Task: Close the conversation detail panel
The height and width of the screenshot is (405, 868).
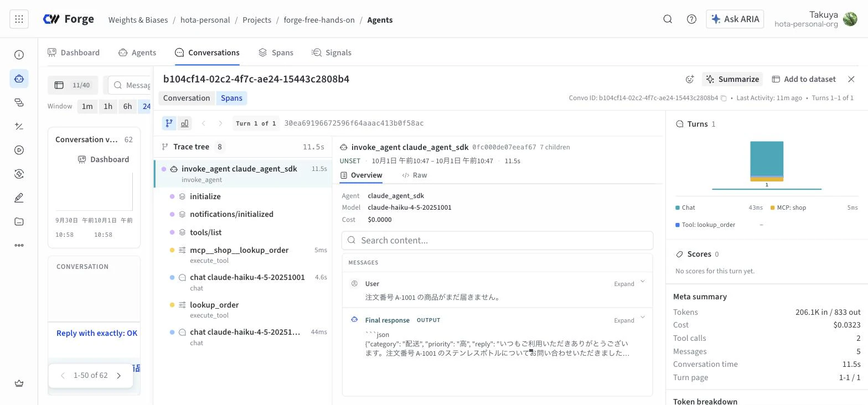Action: (851, 79)
